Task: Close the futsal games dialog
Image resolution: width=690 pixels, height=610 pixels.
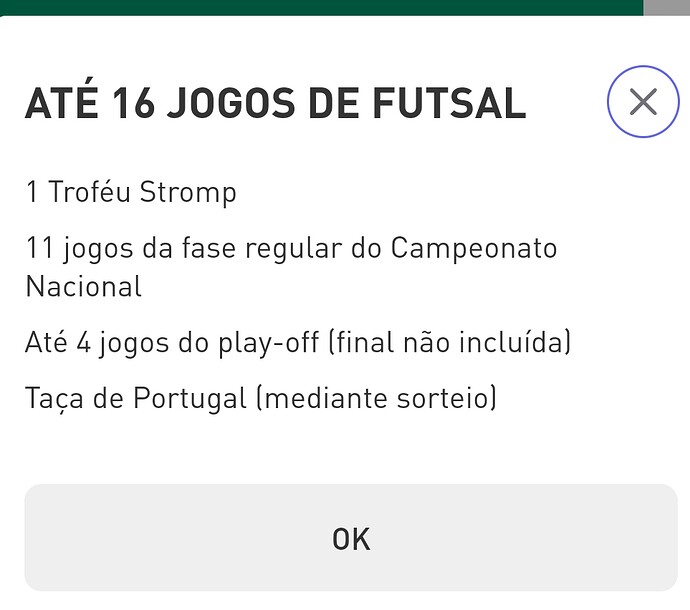Action: 643,101
